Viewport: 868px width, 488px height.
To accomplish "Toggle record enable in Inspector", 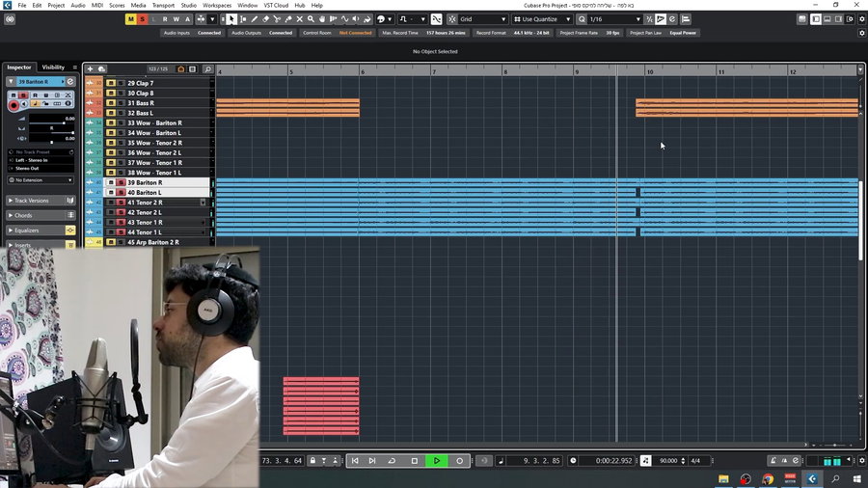I will [x=14, y=105].
